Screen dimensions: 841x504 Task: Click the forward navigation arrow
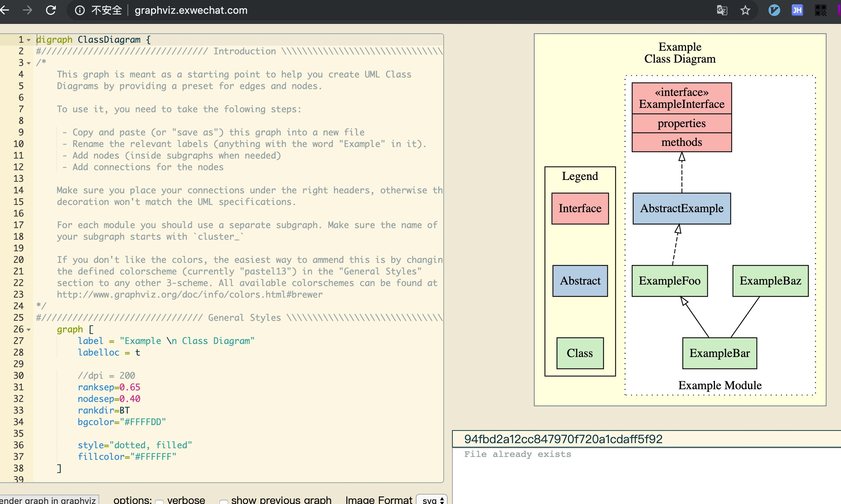28,10
